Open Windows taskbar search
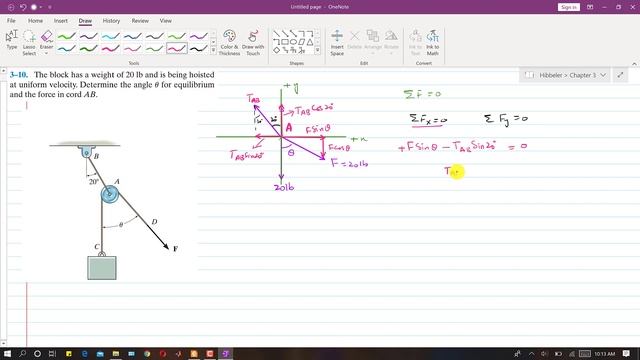The width and height of the screenshot is (640, 360). [x=22, y=353]
